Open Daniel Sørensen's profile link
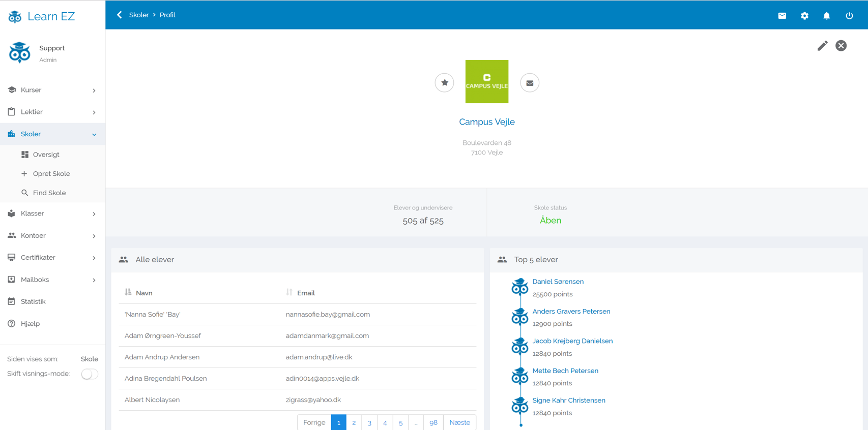 (558, 282)
